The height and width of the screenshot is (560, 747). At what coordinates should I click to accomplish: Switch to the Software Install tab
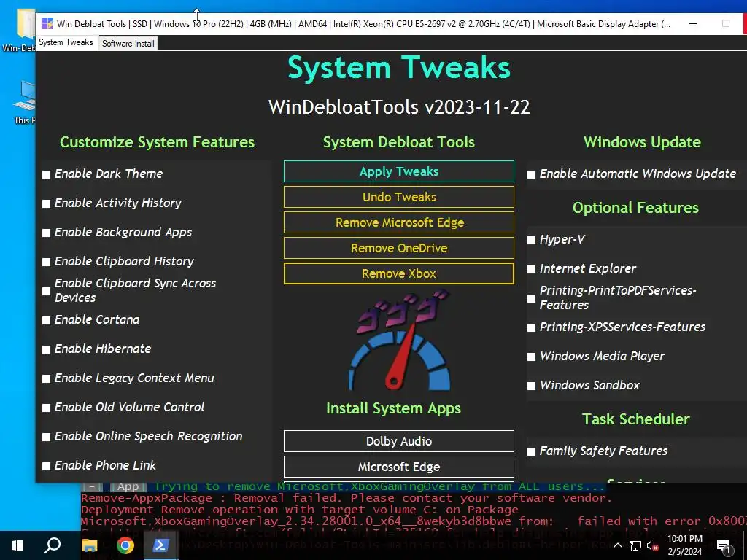click(128, 43)
